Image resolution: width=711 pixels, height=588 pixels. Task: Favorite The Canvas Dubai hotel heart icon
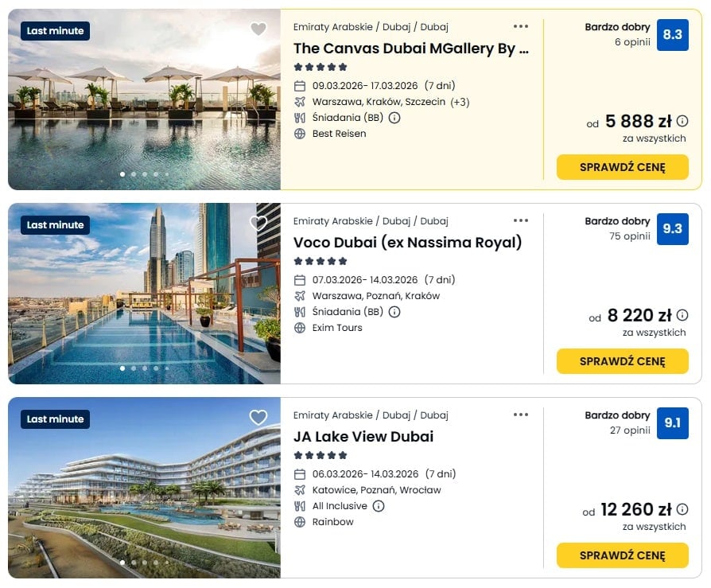click(x=258, y=29)
